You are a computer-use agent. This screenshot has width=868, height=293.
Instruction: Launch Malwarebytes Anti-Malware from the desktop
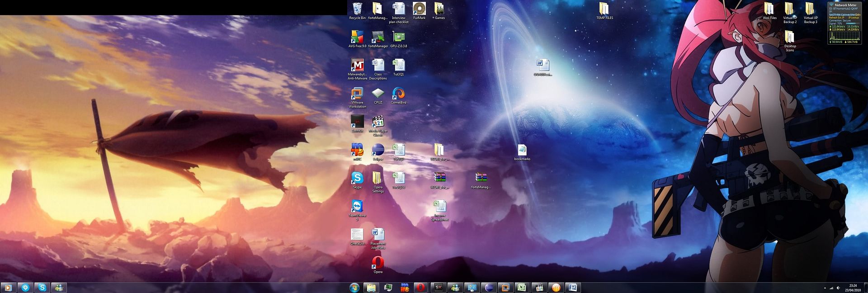coord(357,66)
